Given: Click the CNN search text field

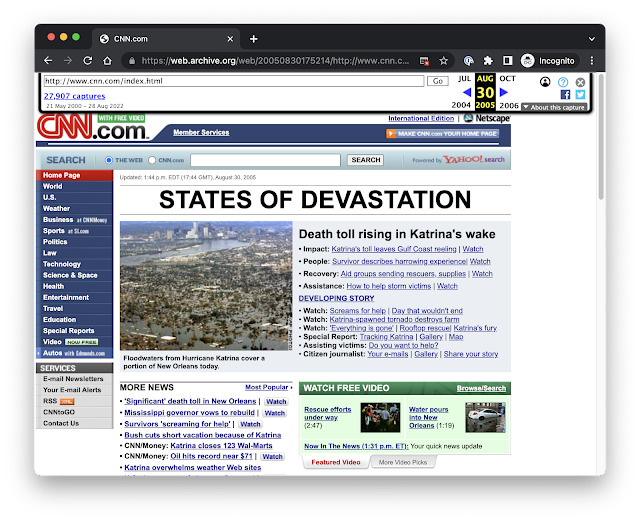Looking at the screenshot, I should pos(265,160).
